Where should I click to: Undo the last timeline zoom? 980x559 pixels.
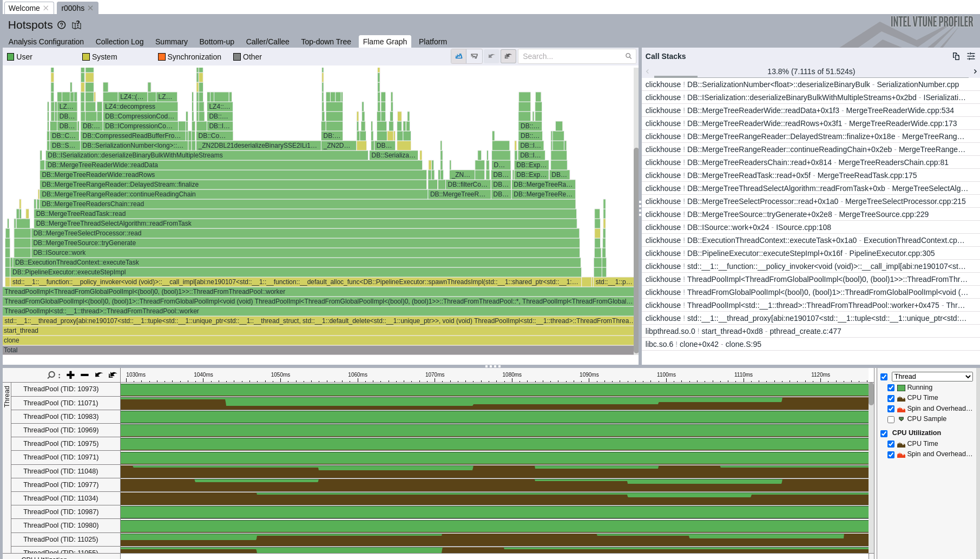[98, 375]
